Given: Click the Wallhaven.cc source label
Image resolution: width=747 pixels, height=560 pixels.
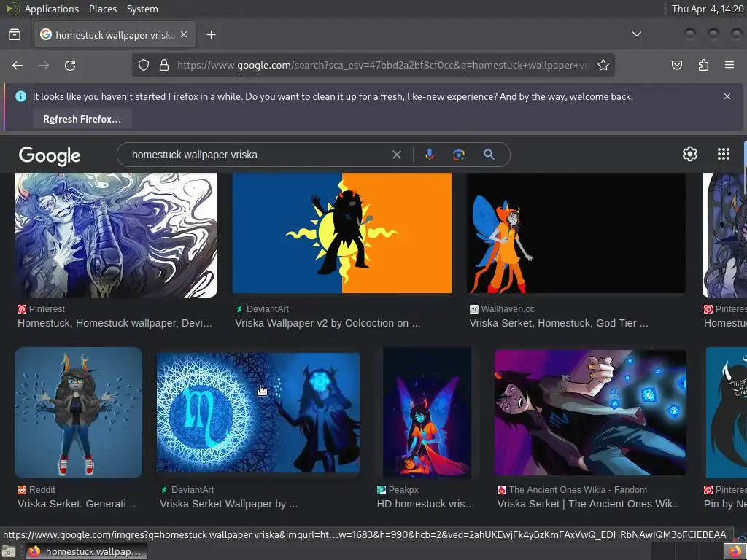Looking at the screenshot, I should [508, 309].
